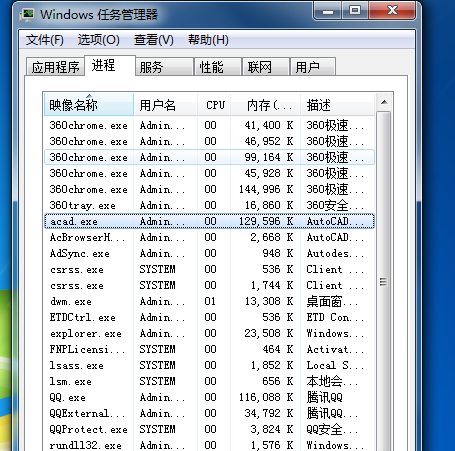Open the 性能 tab
Viewport: 455px width, 451px height.
[218, 67]
